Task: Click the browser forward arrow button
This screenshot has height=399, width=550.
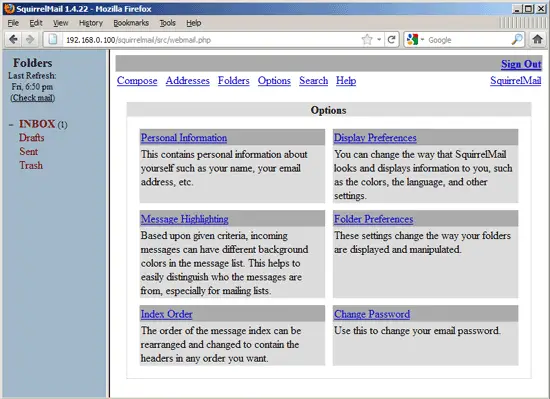Action: (x=31, y=40)
